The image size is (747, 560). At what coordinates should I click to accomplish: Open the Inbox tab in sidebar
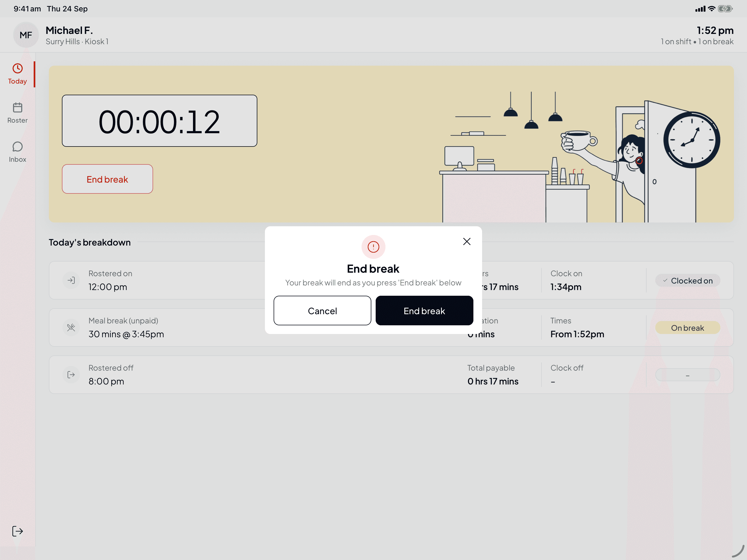pyautogui.click(x=17, y=152)
